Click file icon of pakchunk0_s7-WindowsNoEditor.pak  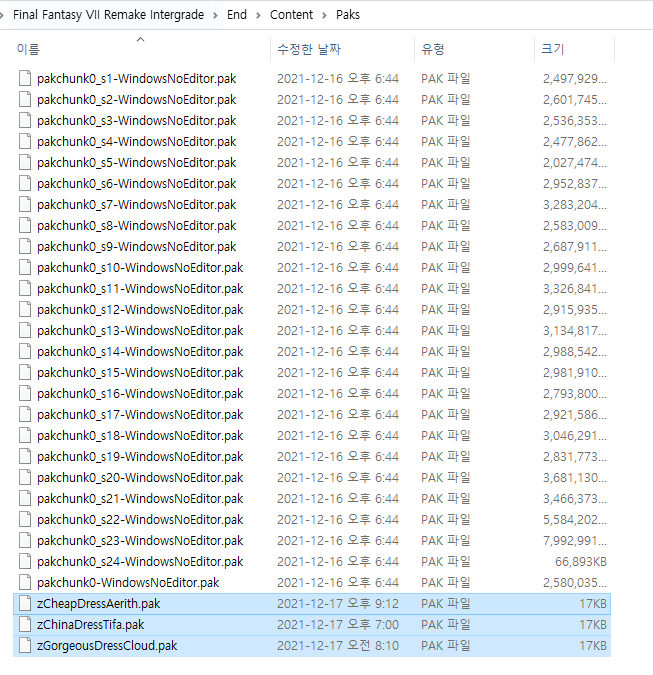25,204
